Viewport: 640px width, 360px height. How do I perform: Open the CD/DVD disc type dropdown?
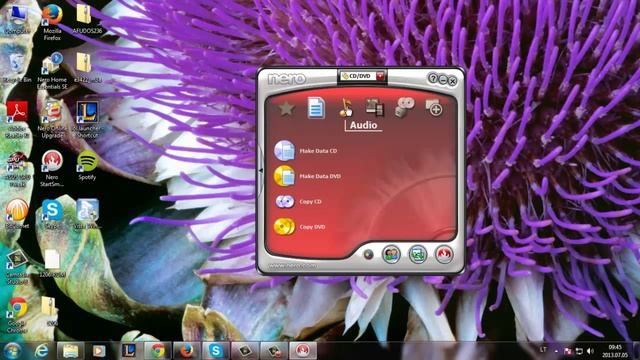click(362, 76)
